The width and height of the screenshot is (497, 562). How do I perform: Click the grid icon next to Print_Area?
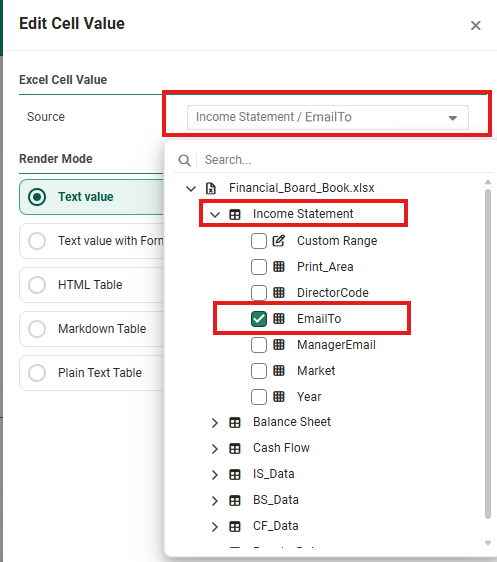pos(279,267)
